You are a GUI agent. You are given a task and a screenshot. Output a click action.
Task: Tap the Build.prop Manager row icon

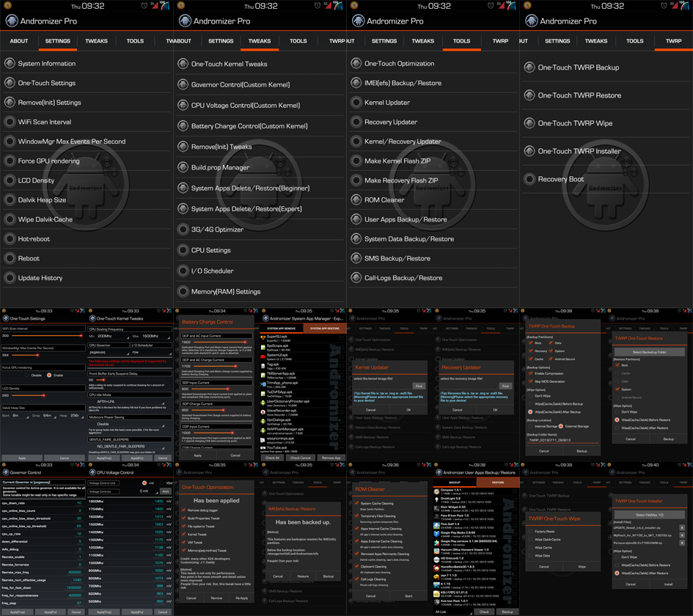[183, 167]
